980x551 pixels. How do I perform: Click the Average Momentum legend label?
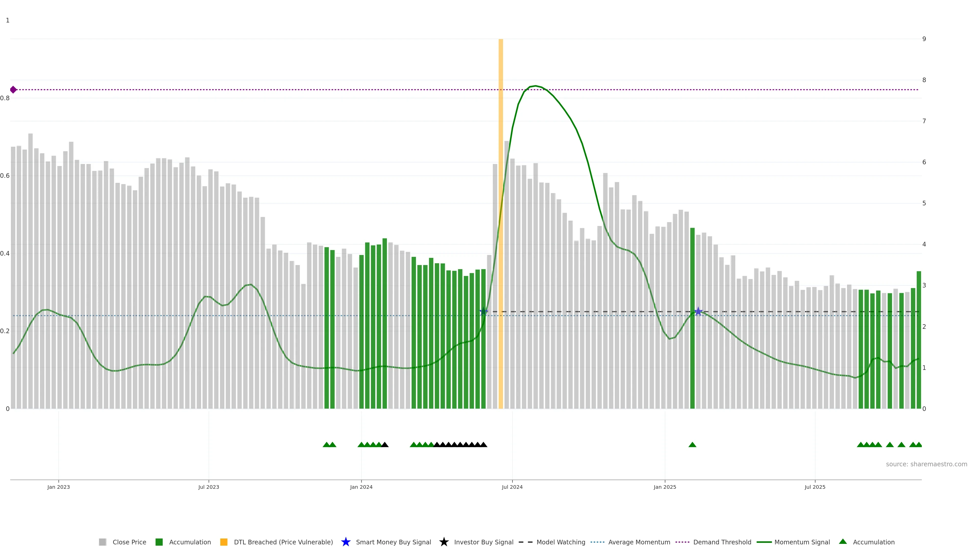coord(639,542)
